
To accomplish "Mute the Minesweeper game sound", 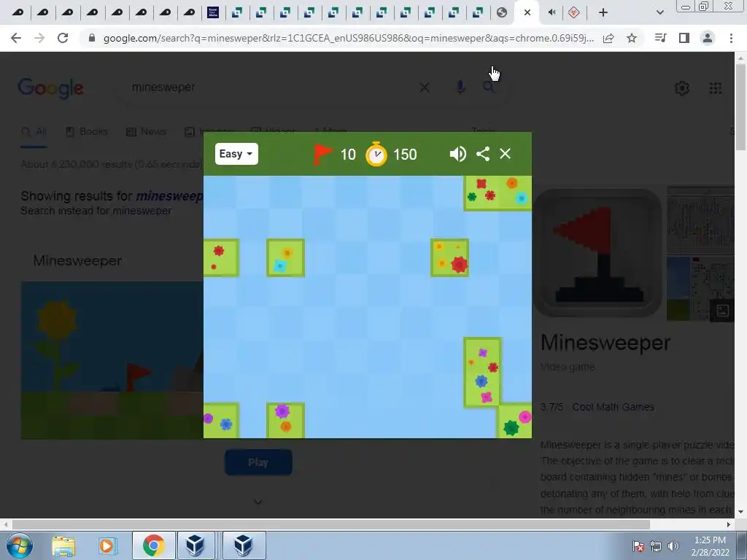I will (x=457, y=154).
